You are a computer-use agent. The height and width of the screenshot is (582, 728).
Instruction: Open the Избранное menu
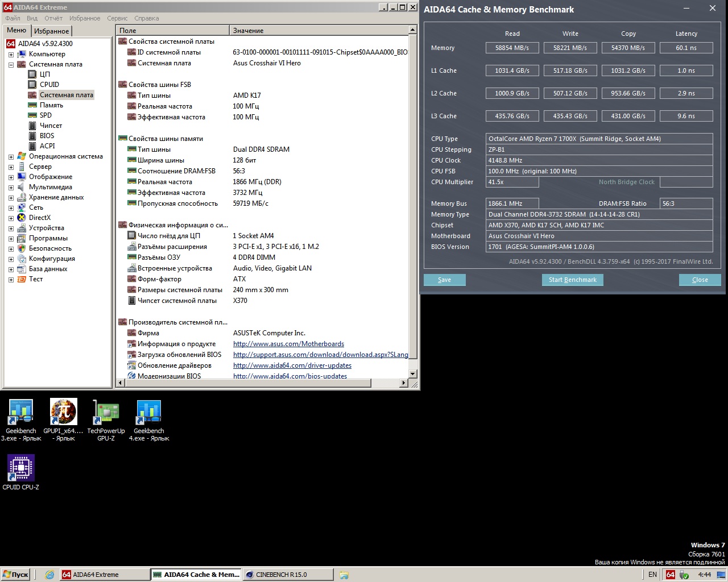[x=85, y=18]
